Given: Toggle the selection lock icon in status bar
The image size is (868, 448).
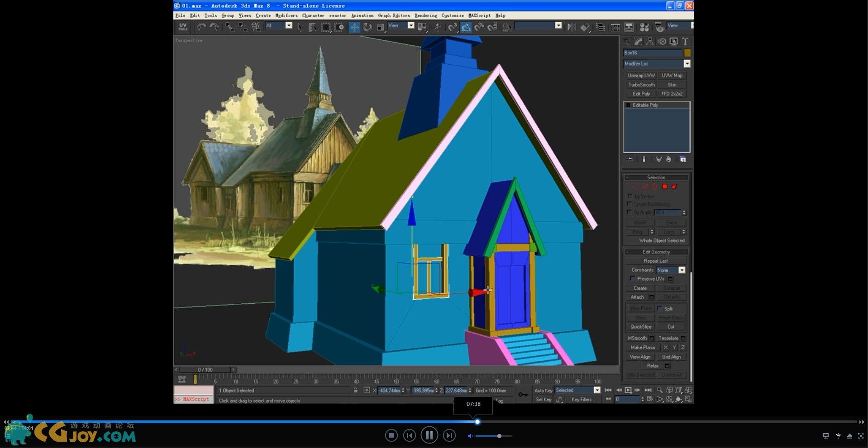Looking at the screenshot, I should click(x=356, y=390).
